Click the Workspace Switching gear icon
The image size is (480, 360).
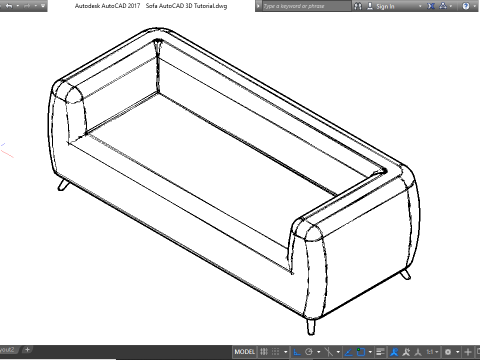click(x=448, y=352)
